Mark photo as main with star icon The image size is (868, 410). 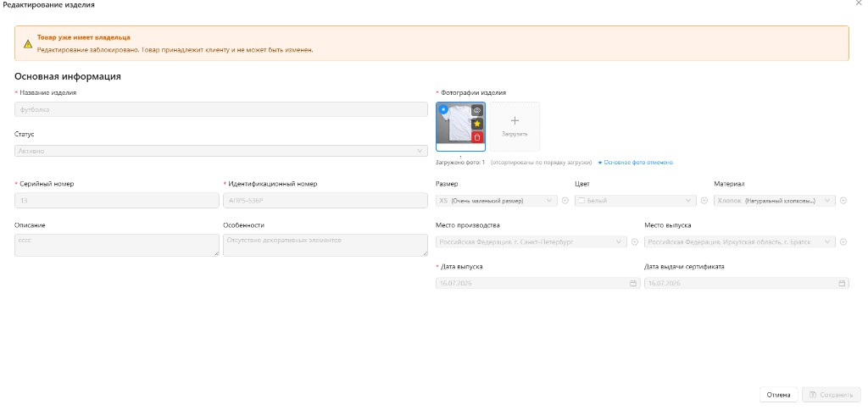pyautogui.click(x=476, y=124)
